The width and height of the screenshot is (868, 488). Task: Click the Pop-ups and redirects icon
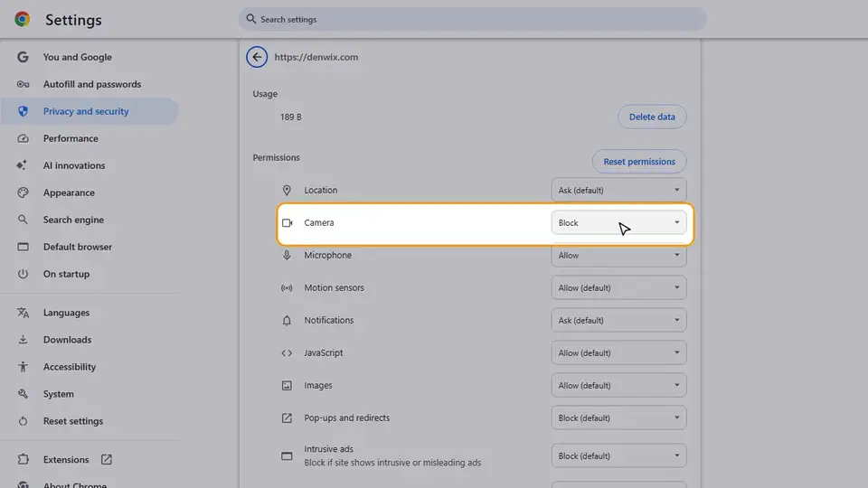pyautogui.click(x=287, y=418)
